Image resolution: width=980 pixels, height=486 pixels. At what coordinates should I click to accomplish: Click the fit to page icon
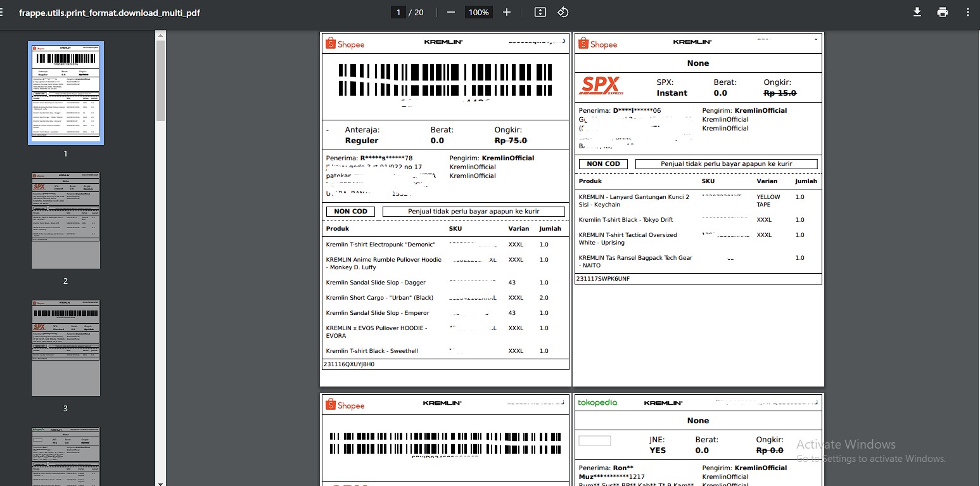click(540, 13)
